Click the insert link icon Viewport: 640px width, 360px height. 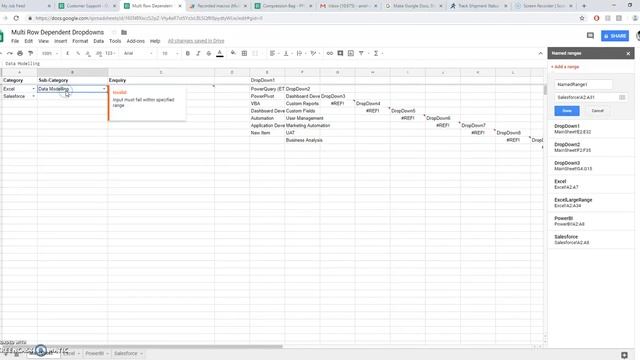coord(329,53)
